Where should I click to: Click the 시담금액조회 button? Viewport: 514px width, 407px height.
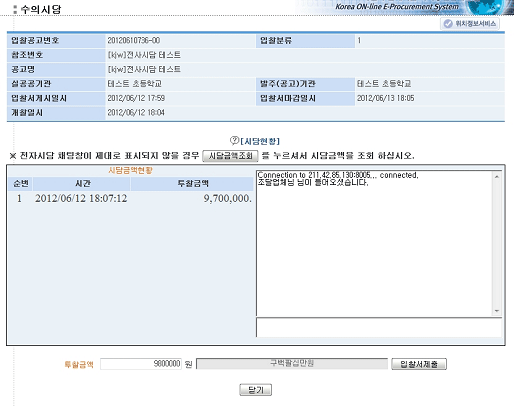coord(230,156)
